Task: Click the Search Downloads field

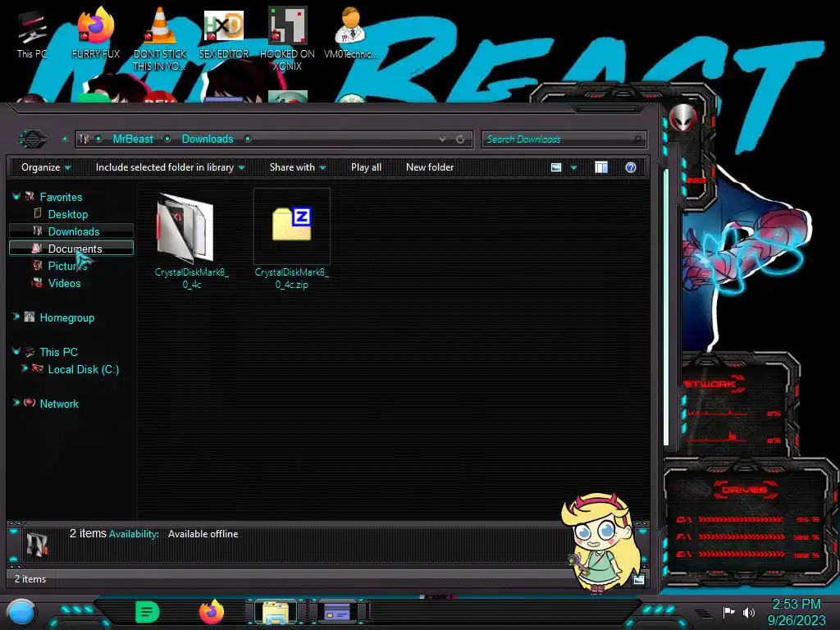Action: coord(564,139)
